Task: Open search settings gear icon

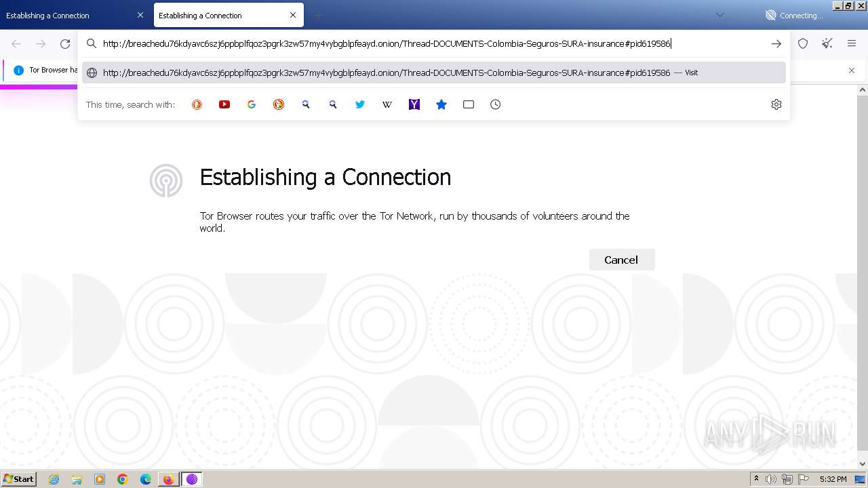Action: click(x=776, y=104)
